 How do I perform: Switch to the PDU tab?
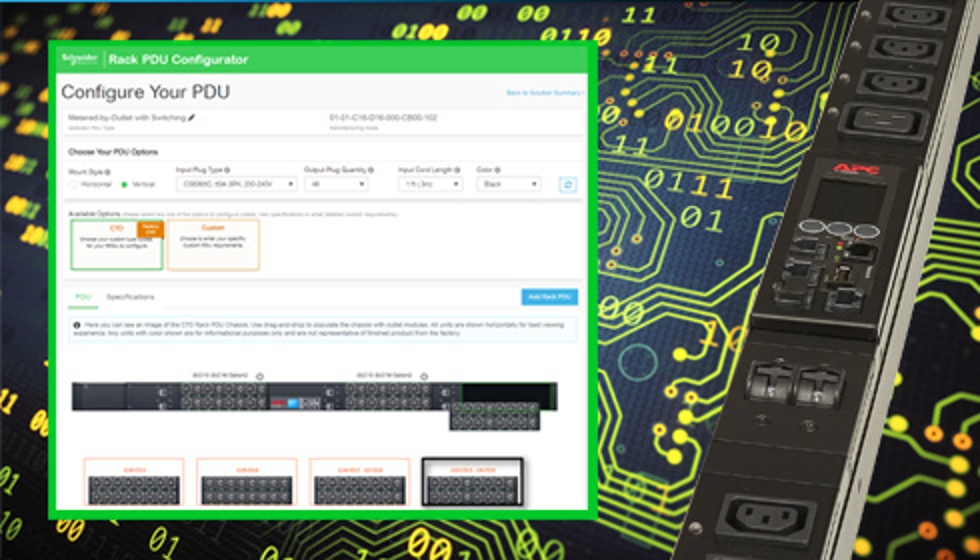coord(83,297)
